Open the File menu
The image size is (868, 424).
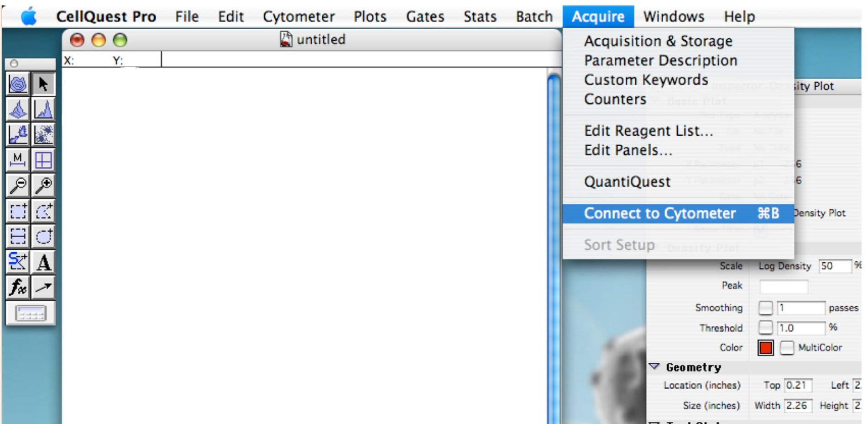[187, 16]
